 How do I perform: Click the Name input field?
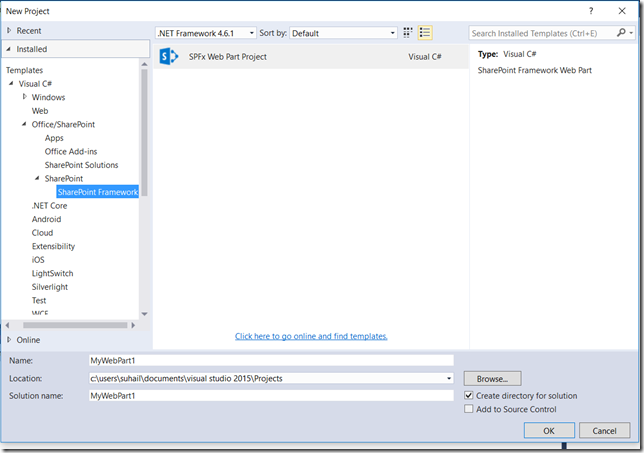[271, 360]
